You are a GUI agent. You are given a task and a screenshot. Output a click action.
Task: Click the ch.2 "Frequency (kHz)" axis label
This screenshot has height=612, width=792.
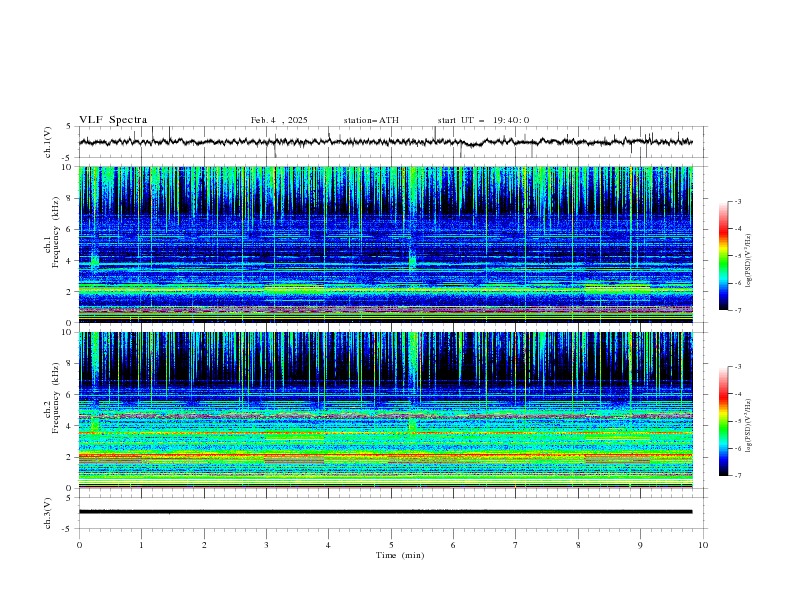[x=55, y=397]
